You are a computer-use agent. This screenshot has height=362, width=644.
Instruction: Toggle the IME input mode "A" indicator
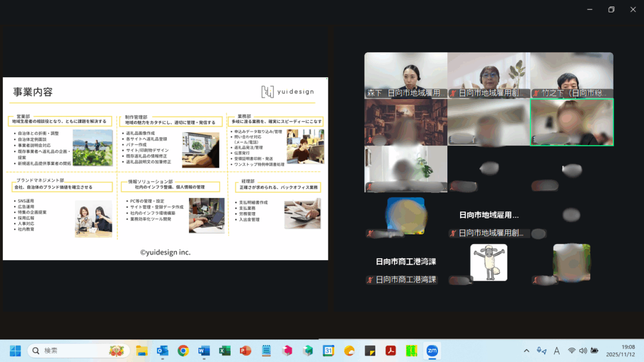coord(557,351)
